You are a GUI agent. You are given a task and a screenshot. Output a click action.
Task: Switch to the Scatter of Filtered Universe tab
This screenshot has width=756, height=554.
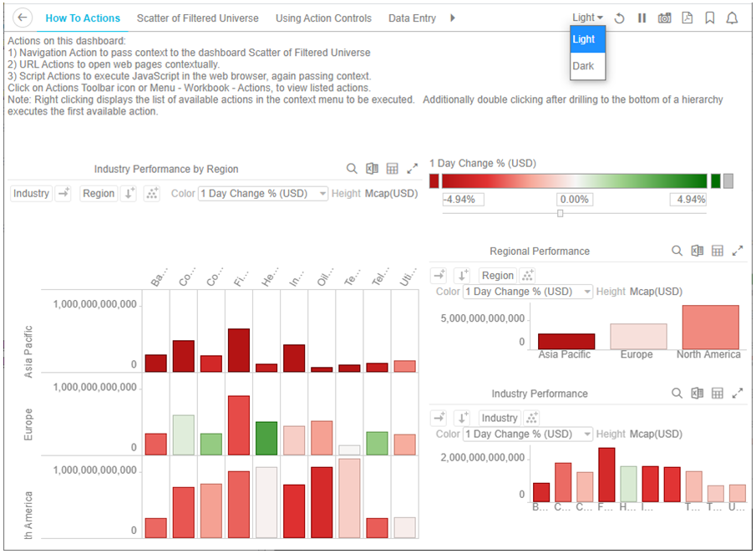(197, 18)
